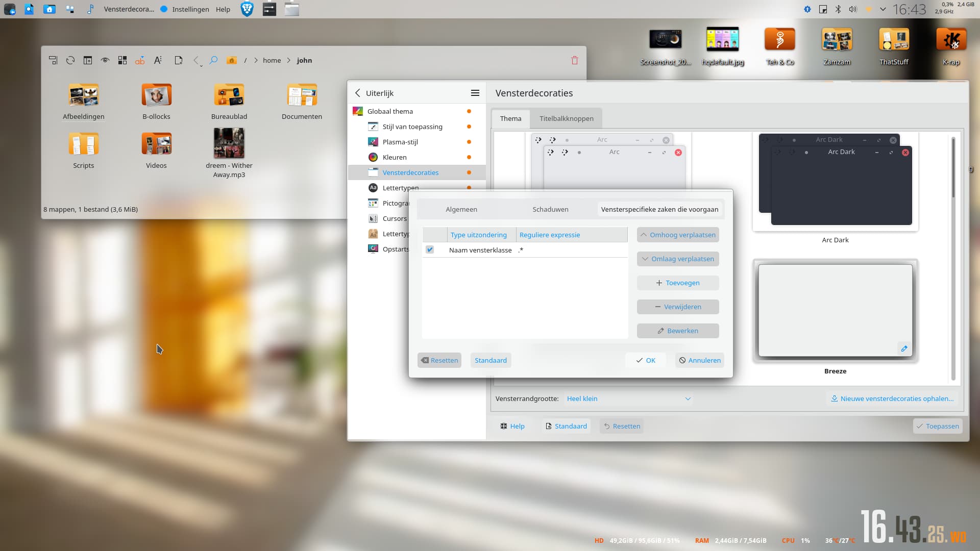Click Omlaag verplaatsen button
980x551 pixels.
(x=678, y=259)
